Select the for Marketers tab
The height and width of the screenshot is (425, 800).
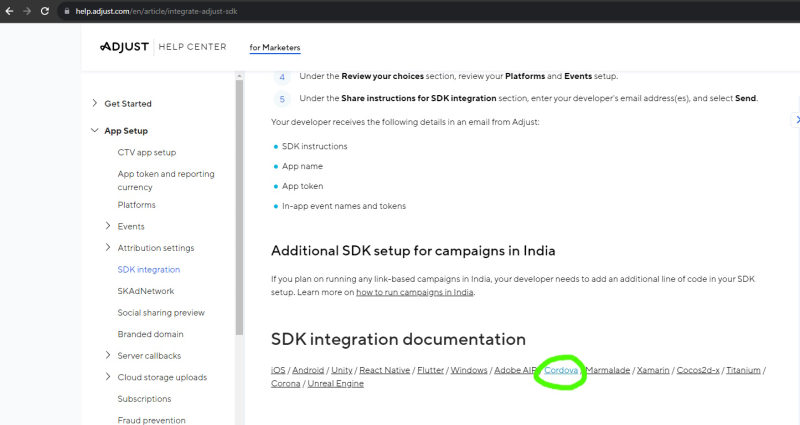(274, 47)
